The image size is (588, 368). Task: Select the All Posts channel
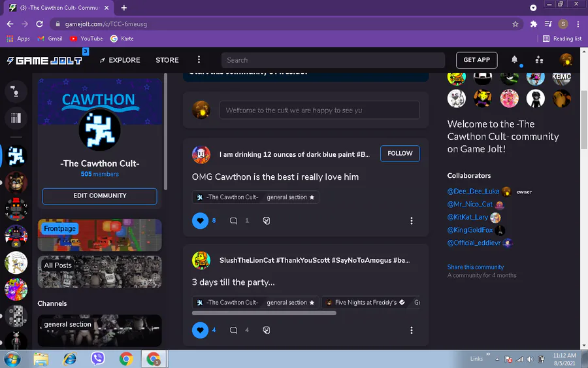pyautogui.click(x=100, y=272)
